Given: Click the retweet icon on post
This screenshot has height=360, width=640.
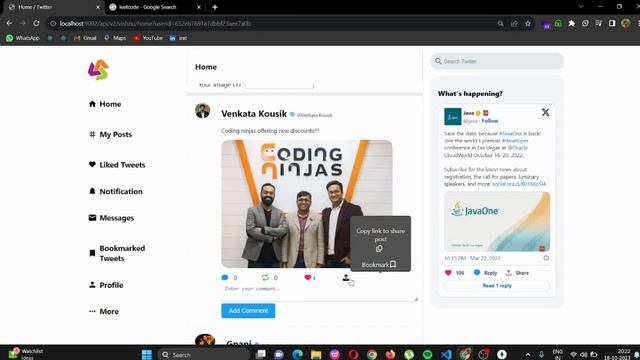Looking at the screenshot, I should point(265,278).
